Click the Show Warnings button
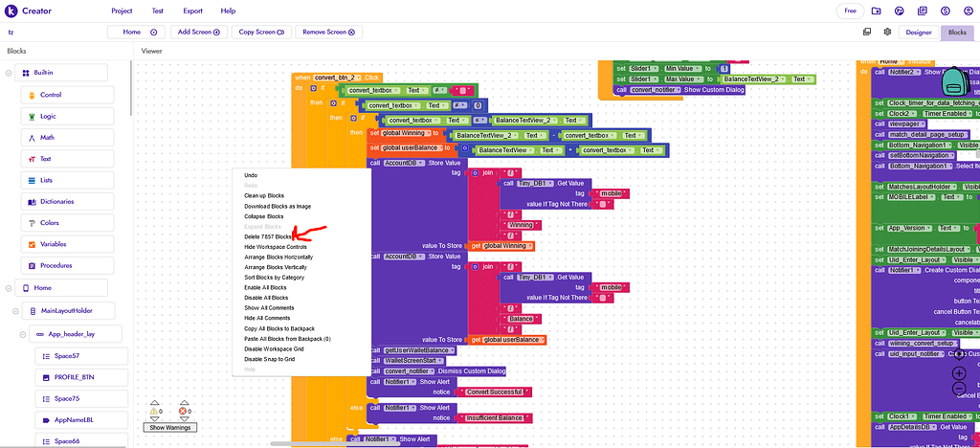The height and width of the screenshot is (448, 980). (x=168, y=427)
